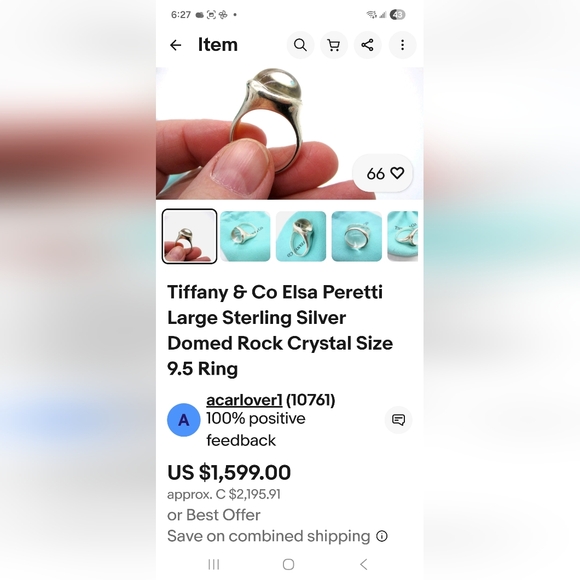Show combined shipping info icon
Image resolution: width=580 pixels, height=580 pixels.
382,536
